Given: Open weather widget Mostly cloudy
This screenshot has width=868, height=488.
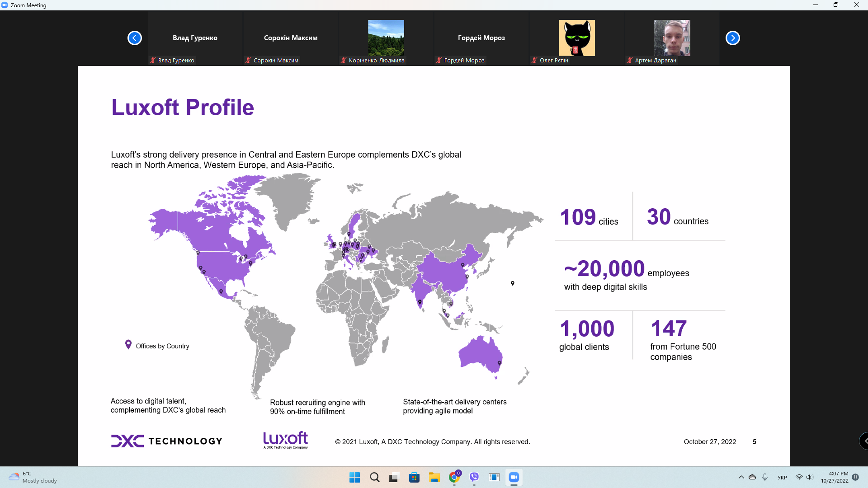Looking at the screenshot, I should (x=33, y=477).
